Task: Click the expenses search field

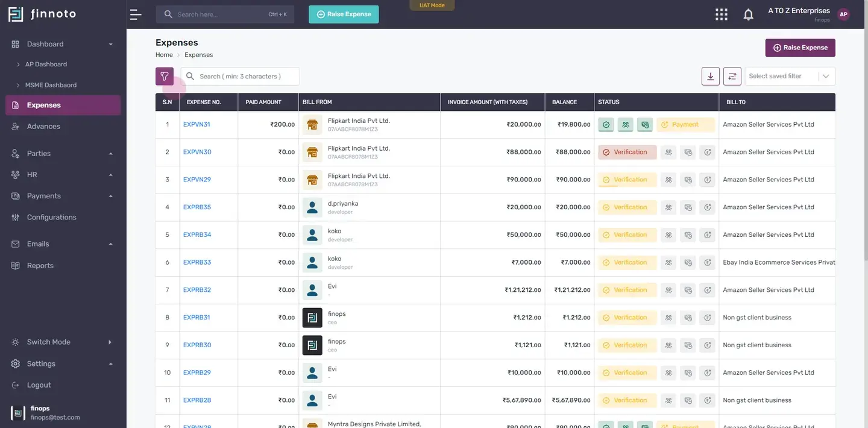Action: point(240,77)
